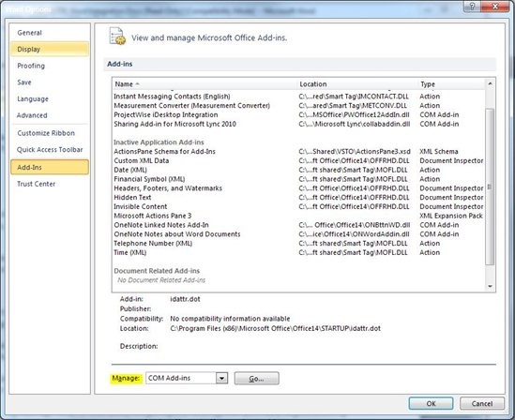
Task: Select OneNote Notes about Word Documents row
Action: [x=298, y=234]
